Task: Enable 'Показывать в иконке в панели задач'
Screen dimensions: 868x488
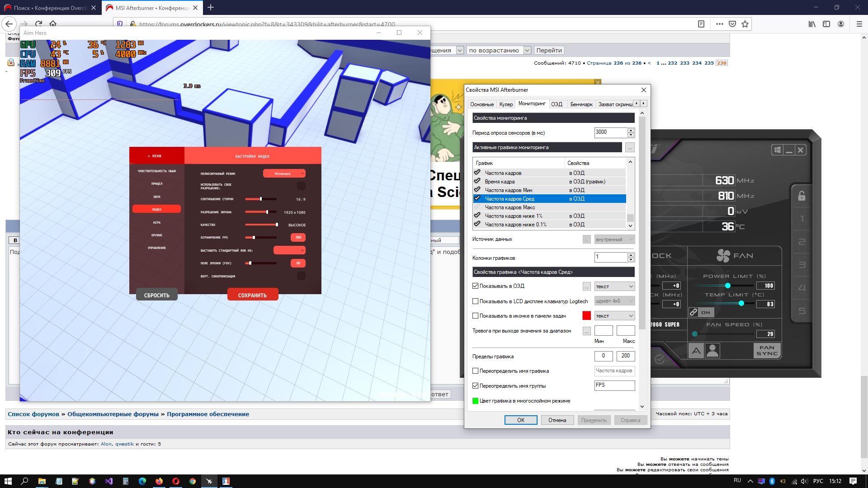Action: click(475, 316)
